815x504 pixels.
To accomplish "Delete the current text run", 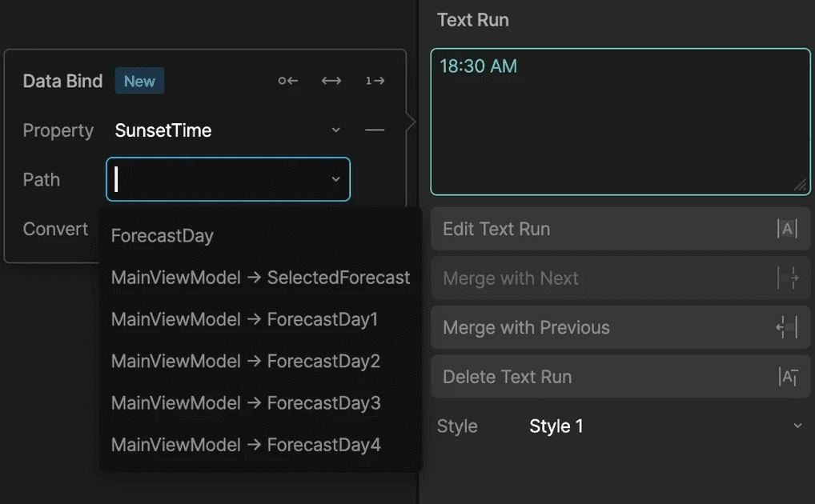I will click(620, 377).
